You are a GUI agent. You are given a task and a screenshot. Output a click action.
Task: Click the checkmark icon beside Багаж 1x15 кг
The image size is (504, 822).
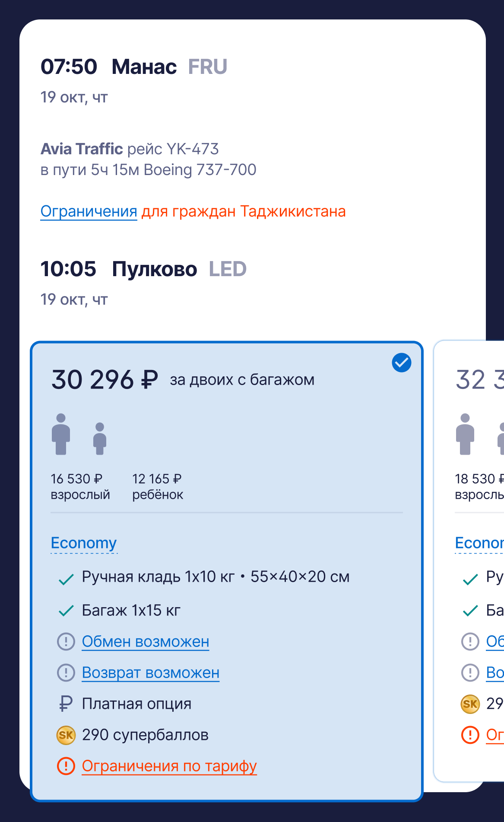(66, 611)
